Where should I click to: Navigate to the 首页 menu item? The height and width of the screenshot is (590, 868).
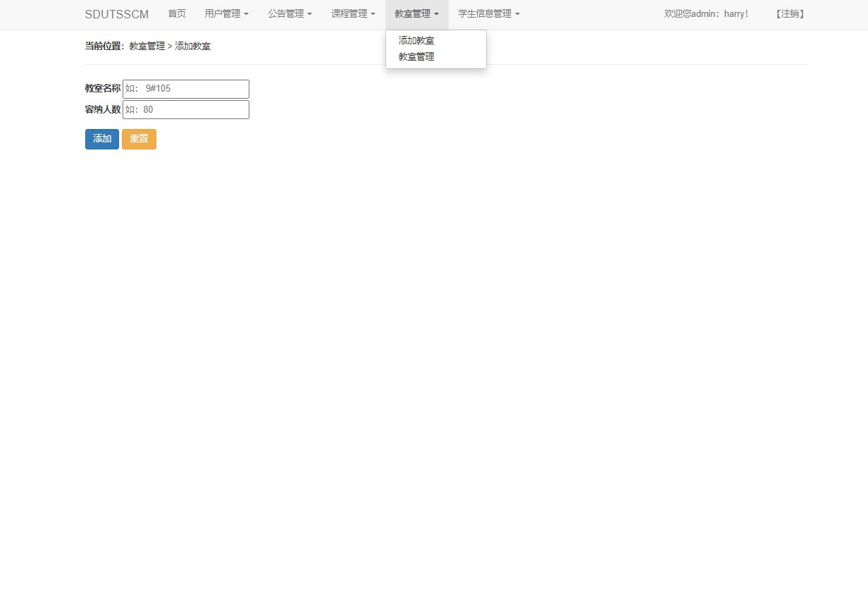point(176,14)
